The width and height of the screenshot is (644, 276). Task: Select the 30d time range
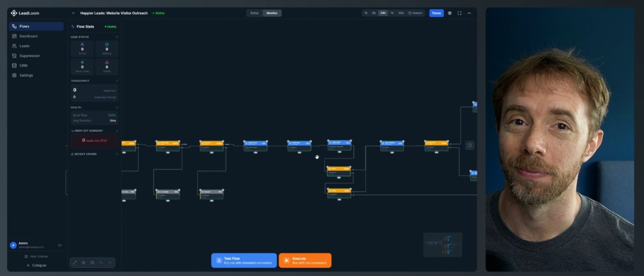401,13
